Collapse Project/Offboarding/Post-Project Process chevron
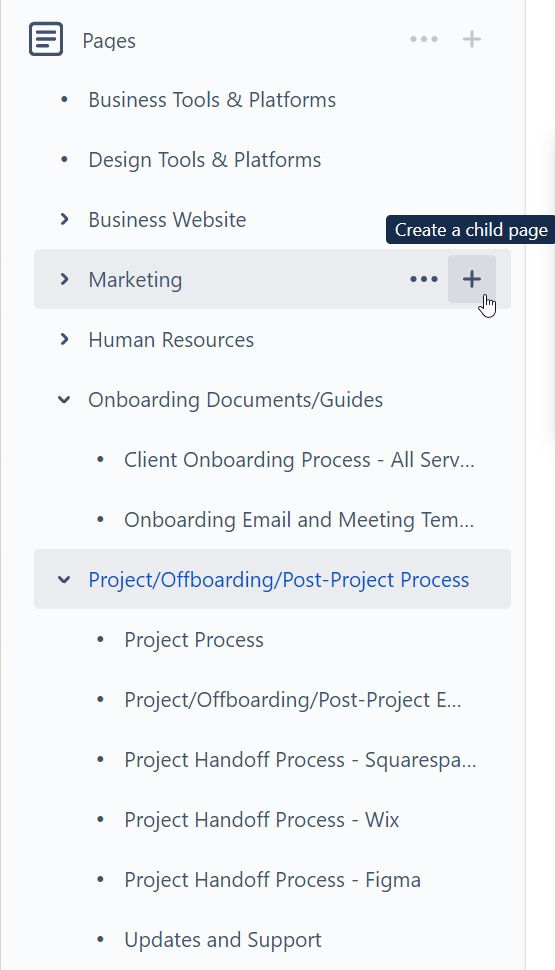This screenshot has height=970, width=555. click(x=64, y=580)
